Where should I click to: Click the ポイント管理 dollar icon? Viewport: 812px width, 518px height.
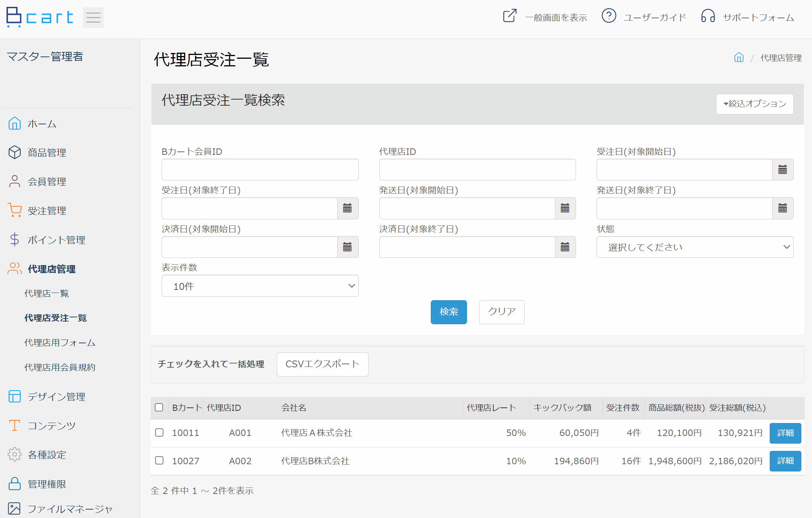click(14, 240)
